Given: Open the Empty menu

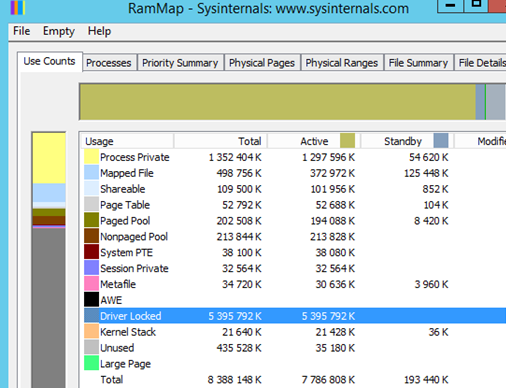Looking at the screenshot, I should [59, 31].
